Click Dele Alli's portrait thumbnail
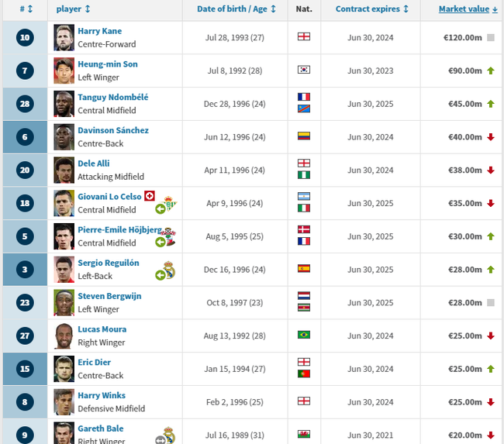The width and height of the screenshot is (504, 444). (64, 170)
